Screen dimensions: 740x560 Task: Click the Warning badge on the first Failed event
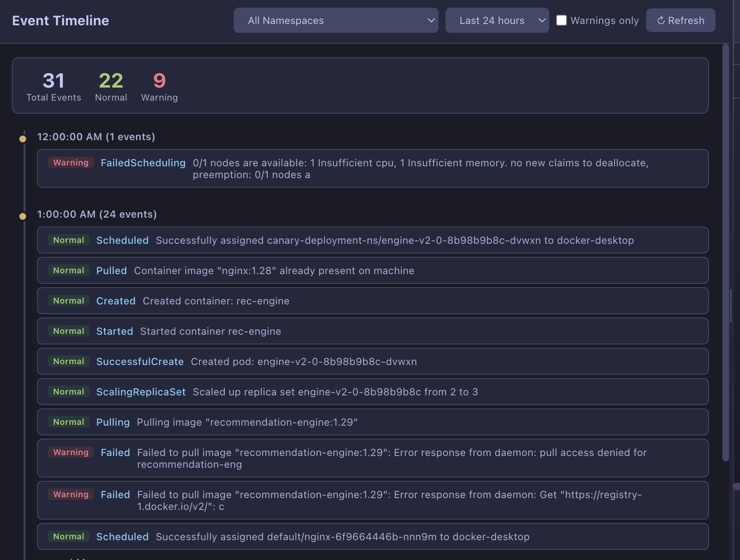click(70, 452)
